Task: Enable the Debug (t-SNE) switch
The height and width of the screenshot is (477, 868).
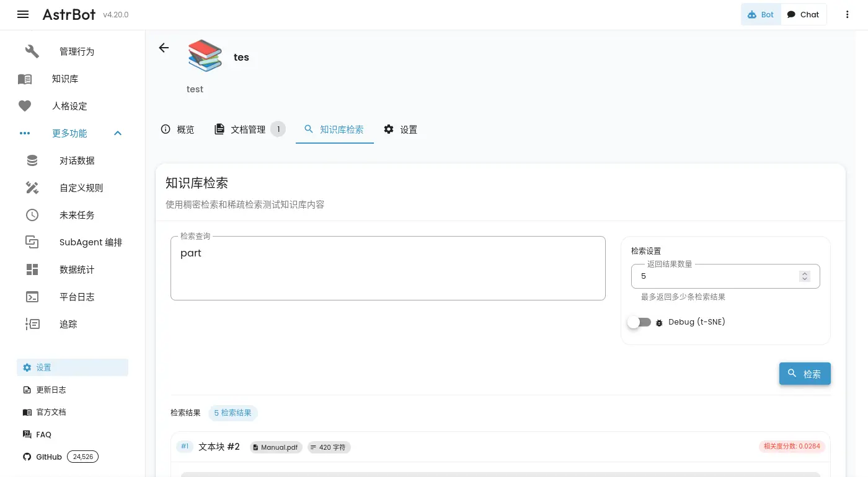Action: click(639, 322)
